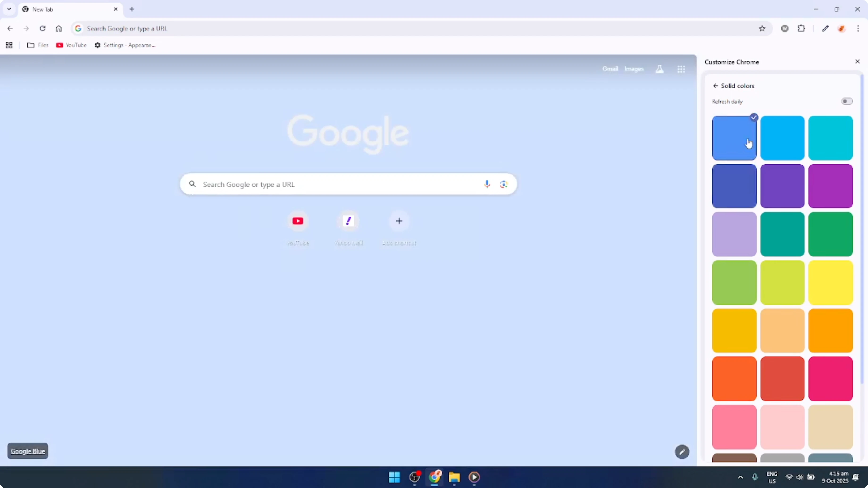This screenshot has height=488, width=868.
Task: Enable the Refresh daily toggle
Action: point(847,101)
